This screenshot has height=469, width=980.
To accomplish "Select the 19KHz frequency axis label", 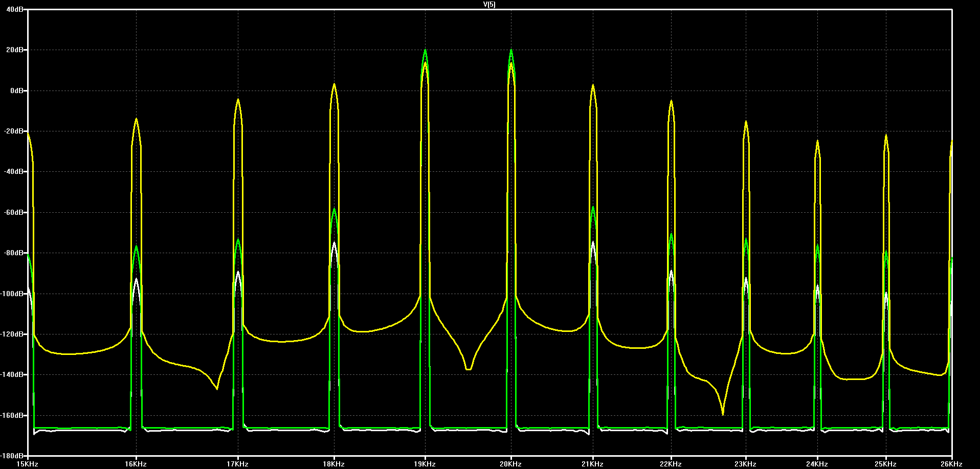I will click(425, 464).
